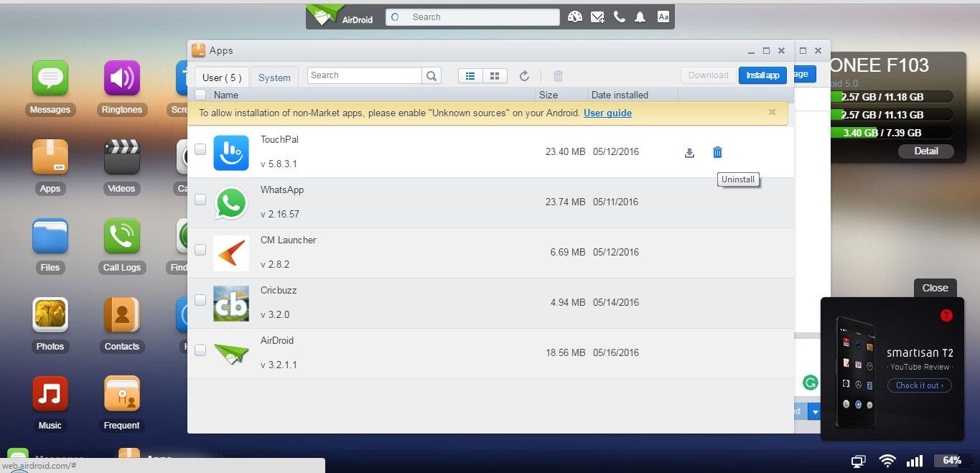980x473 pixels.
Task: Click the battery 64% indicator
Action: tap(951, 461)
